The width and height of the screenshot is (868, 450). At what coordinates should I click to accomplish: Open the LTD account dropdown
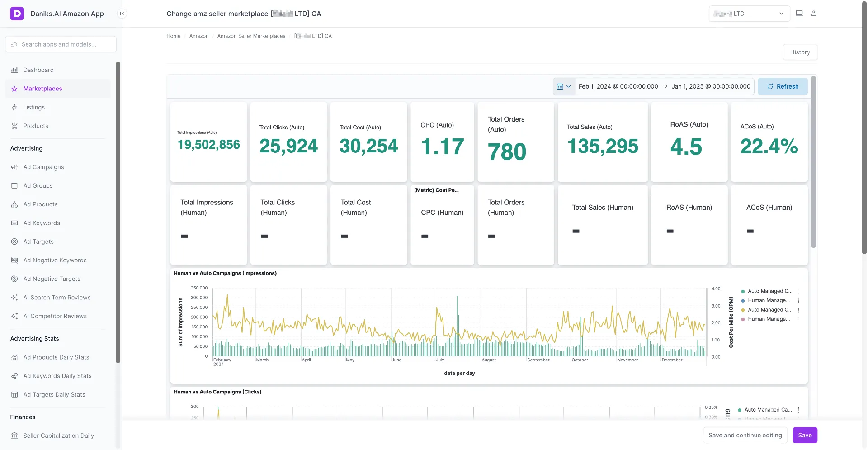(x=749, y=14)
